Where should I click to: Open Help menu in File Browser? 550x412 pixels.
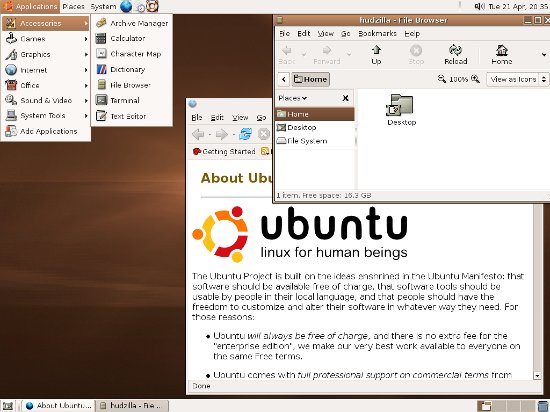(x=412, y=34)
